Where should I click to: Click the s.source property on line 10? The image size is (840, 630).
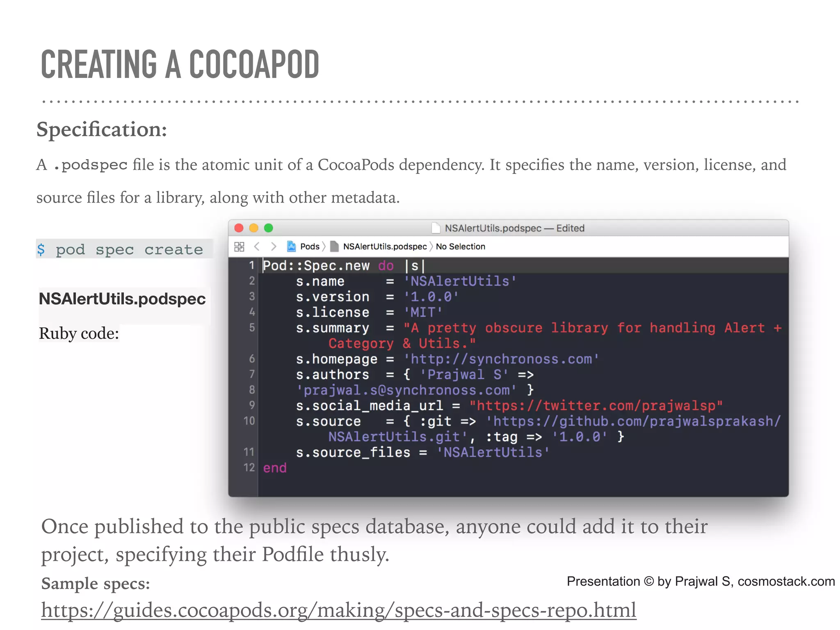click(x=329, y=421)
